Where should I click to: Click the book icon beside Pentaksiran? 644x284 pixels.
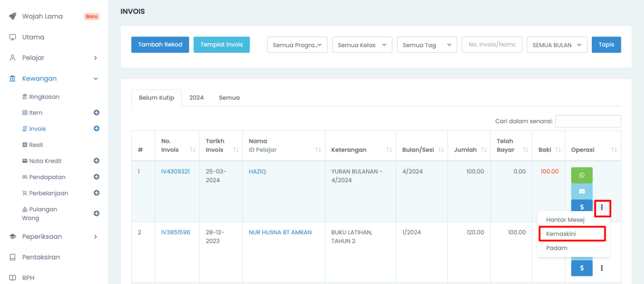[13, 258]
